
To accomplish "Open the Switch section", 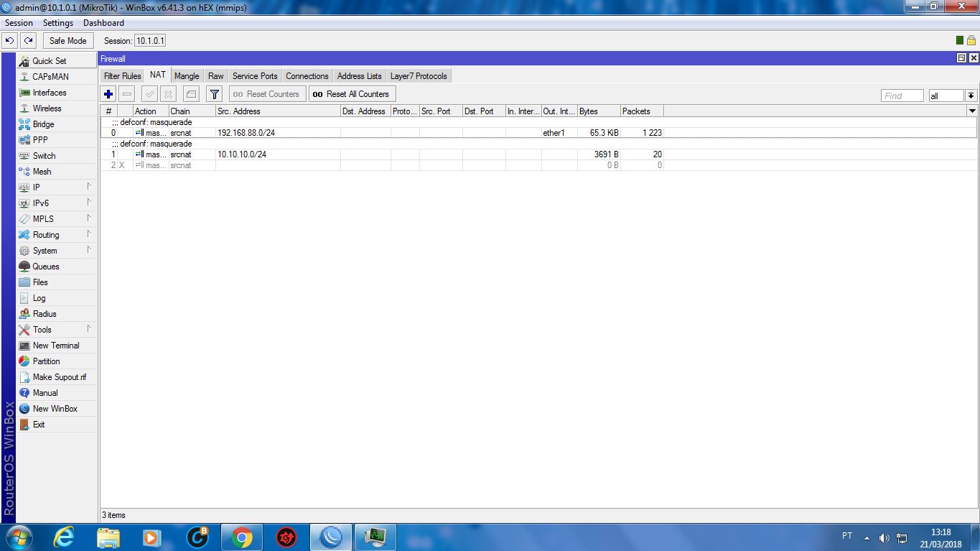I will [x=57, y=156].
